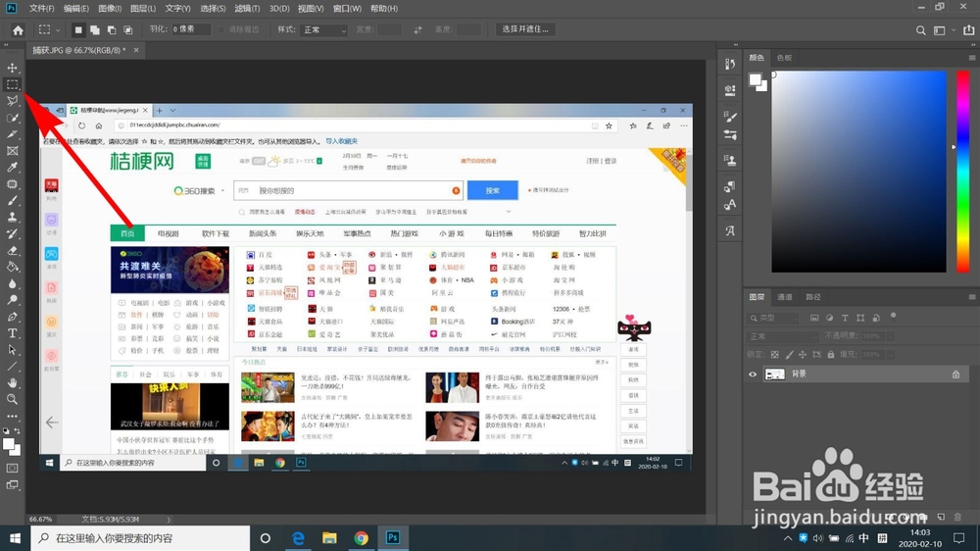Open the Character panel icon

coord(729,205)
